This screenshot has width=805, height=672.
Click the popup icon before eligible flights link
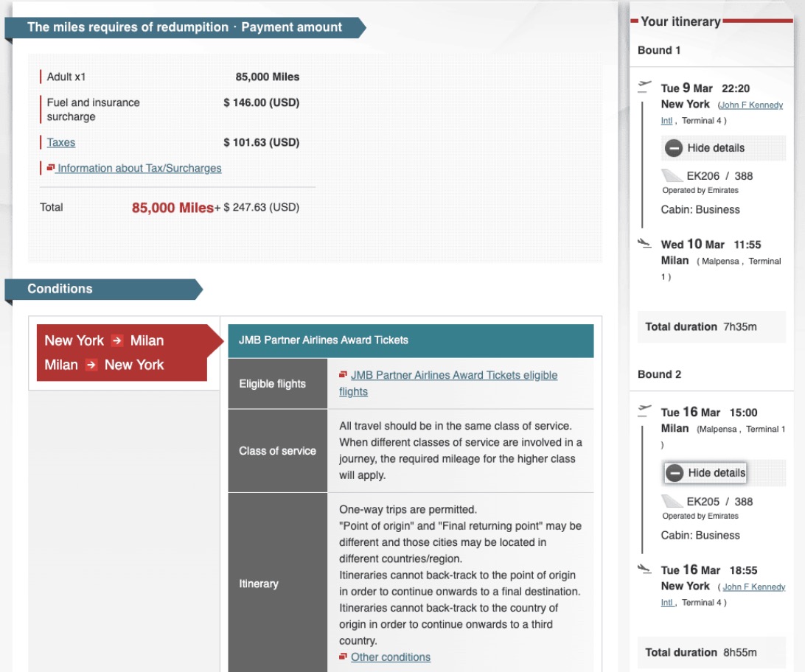[343, 374]
